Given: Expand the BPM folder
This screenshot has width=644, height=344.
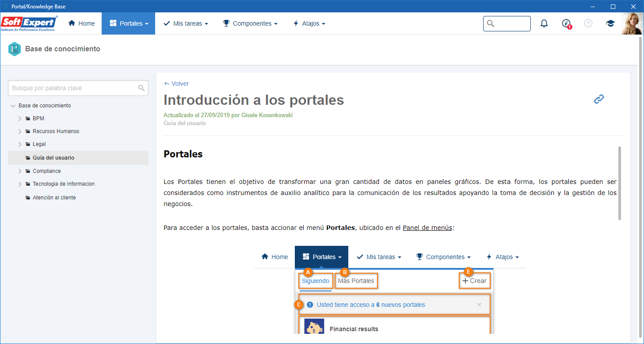Looking at the screenshot, I should pyautogui.click(x=20, y=118).
